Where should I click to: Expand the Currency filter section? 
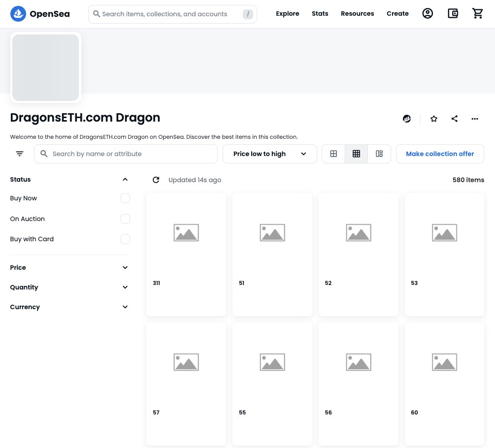pos(125,307)
